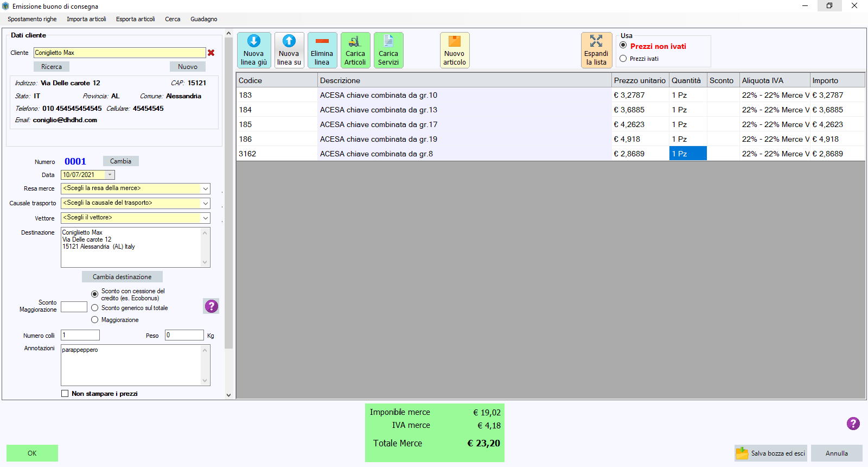
Task: Open Carica Articoli forklift icon
Action: (355, 50)
